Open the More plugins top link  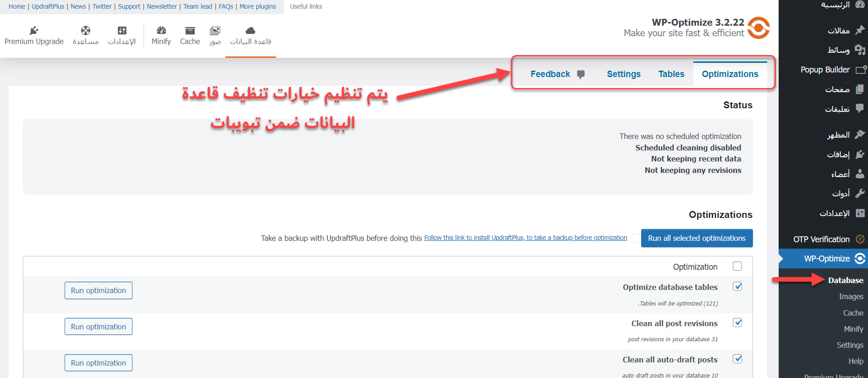[x=258, y=6]
